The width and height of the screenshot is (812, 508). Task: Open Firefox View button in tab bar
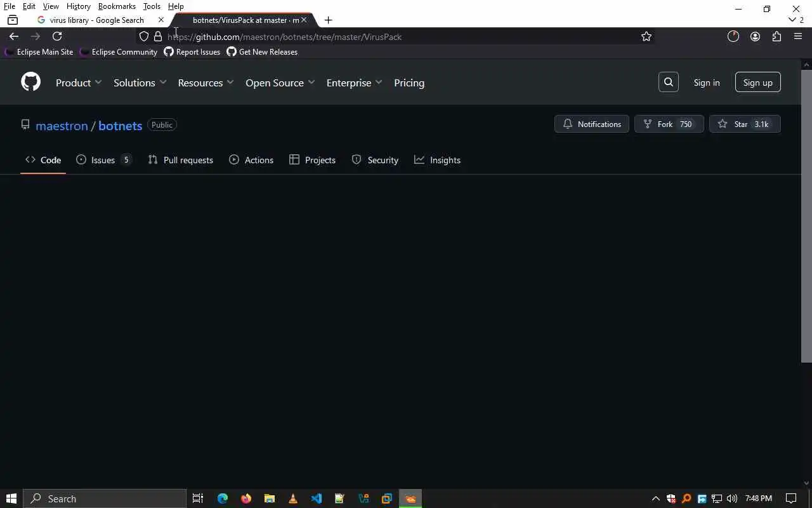[13, 20]
